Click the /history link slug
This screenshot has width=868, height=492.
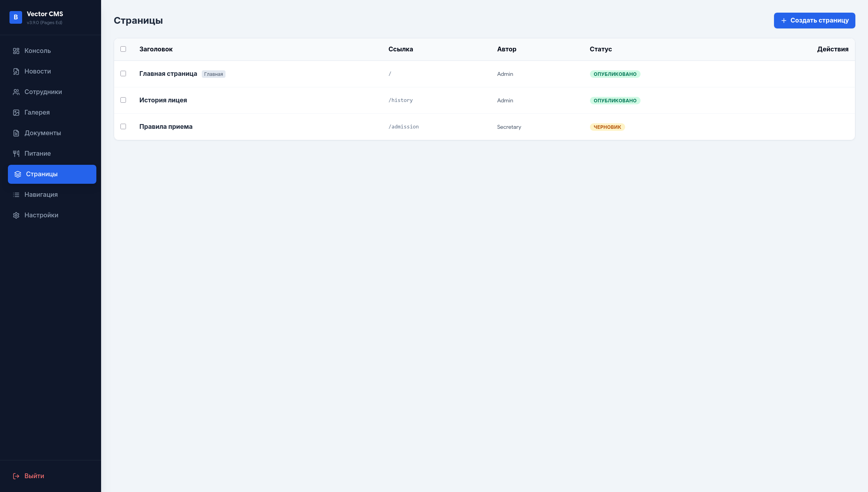(x=400, y=100)
